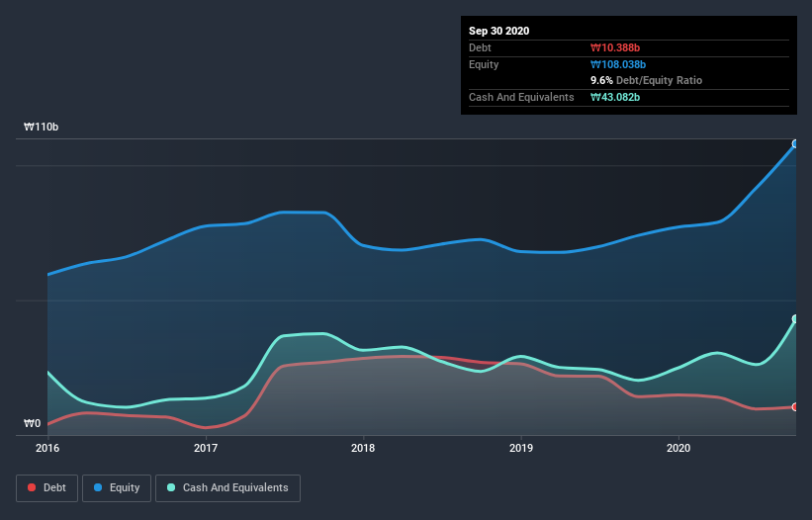This screenshot has width=812, height=520.
Task: Click the Equity data point marker at Sep 2020
Action: [795, 144]
